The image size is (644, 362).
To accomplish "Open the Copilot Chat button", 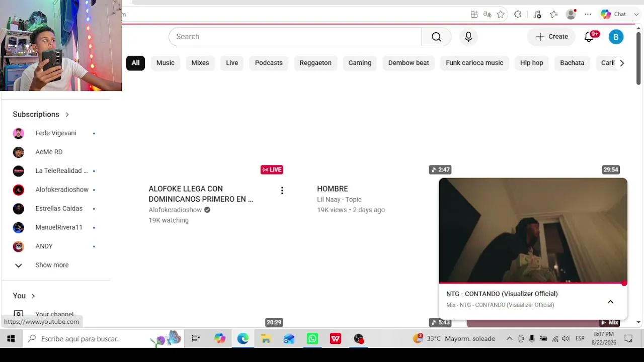I will click(x=613, y=15).
